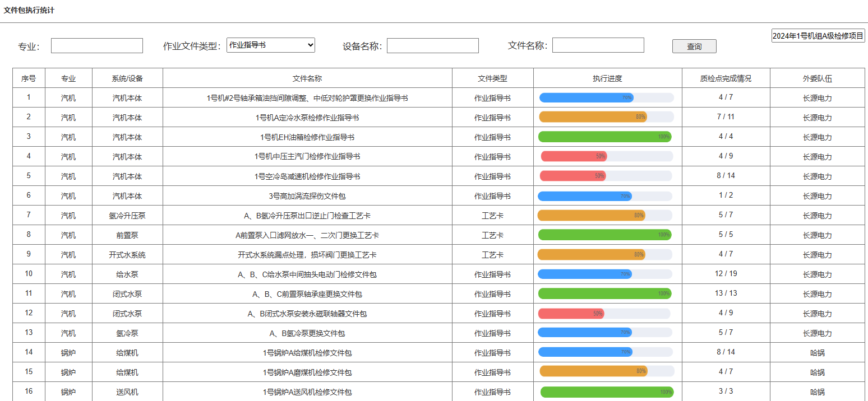This screenshot has width=868, height=401.
Task: Click 哈锅 contractor in row 14
Action: pyautogui.click(x=818, y=353)
